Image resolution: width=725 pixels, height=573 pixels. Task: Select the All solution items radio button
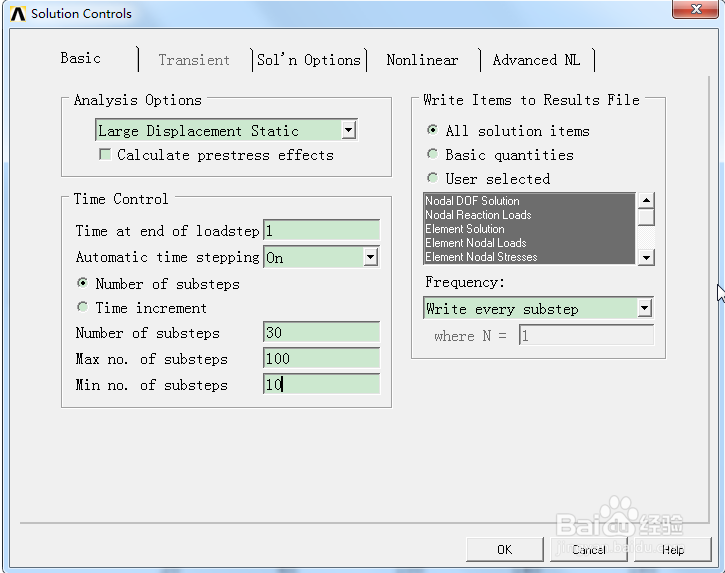[432, 130]
